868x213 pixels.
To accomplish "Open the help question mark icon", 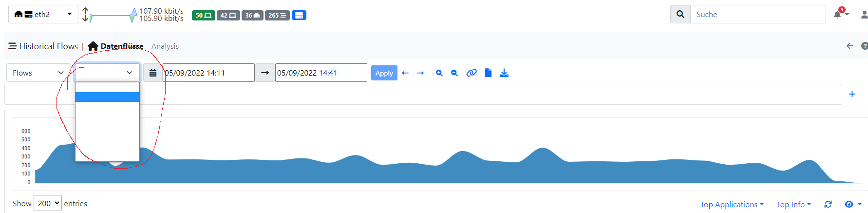I will [865, 46].
